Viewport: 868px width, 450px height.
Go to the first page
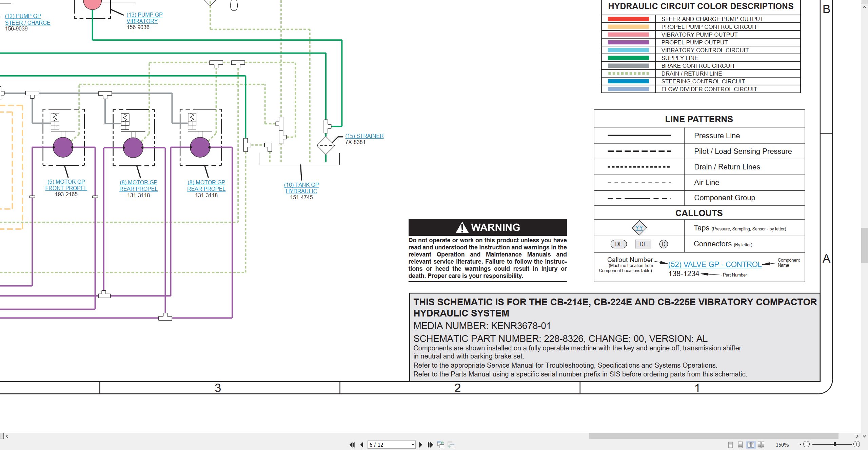point(352,445)
